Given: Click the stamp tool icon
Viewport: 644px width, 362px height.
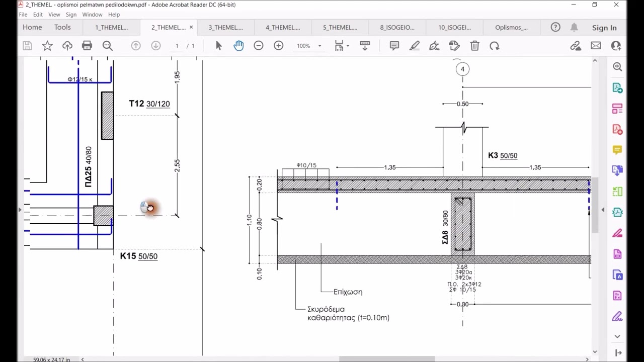Looking at the screenshot, I should click(x=454, y=46).
